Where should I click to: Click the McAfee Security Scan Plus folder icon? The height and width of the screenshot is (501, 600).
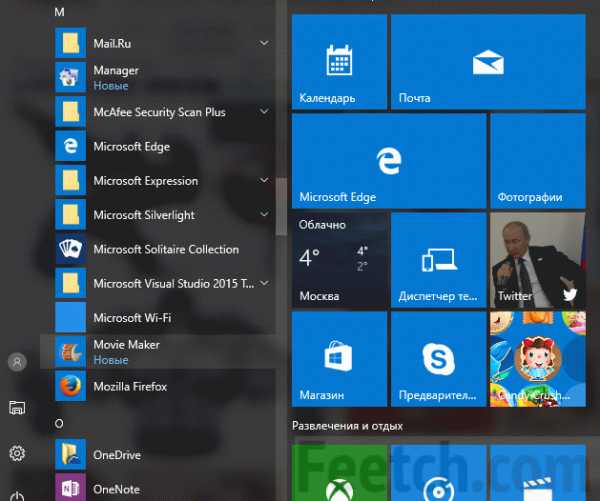(70, 111)
